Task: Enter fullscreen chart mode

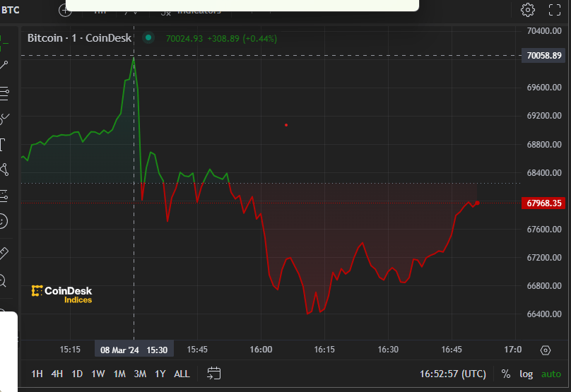Action: [555, 10]
